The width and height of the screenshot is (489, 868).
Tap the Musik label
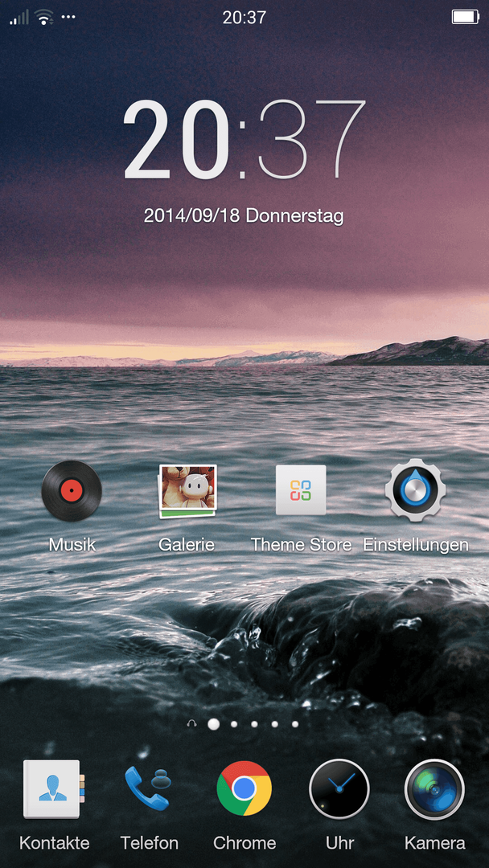click(72, 545)
